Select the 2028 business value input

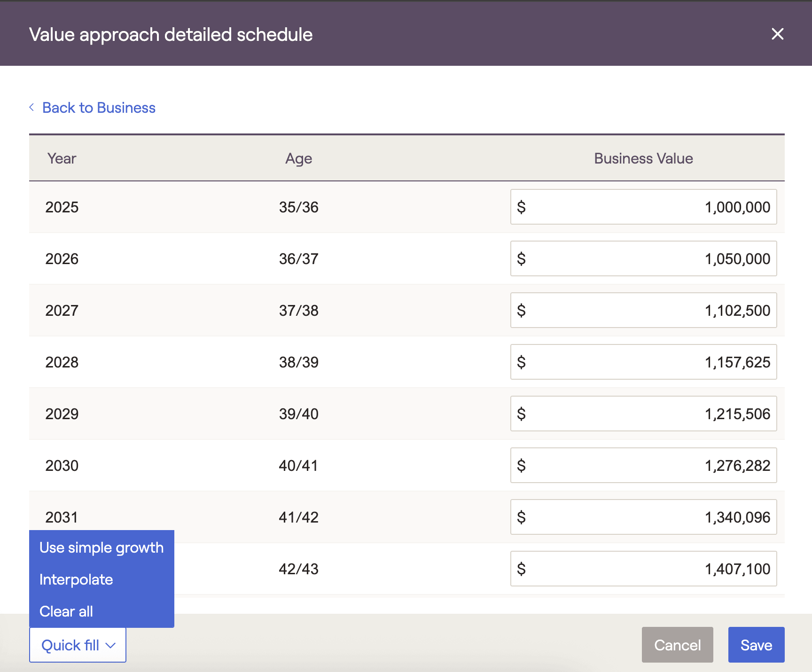pos(643,362)
